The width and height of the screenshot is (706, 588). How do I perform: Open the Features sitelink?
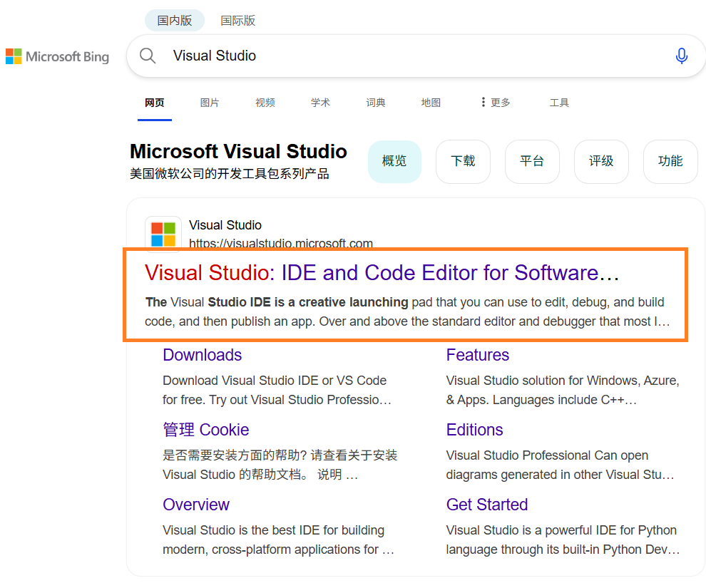point(478,355)
